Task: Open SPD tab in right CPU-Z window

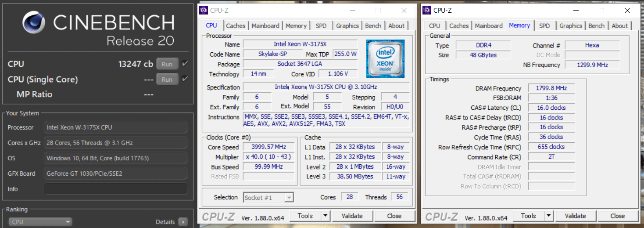Action: (x=544, y=26)
